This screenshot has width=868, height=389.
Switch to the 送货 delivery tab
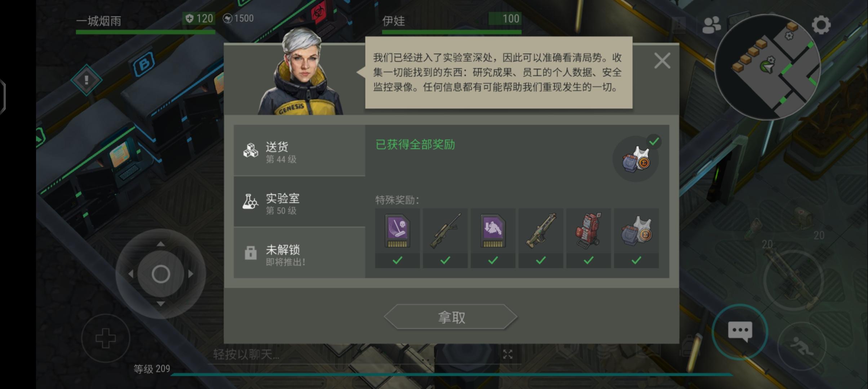click(300, 151)
